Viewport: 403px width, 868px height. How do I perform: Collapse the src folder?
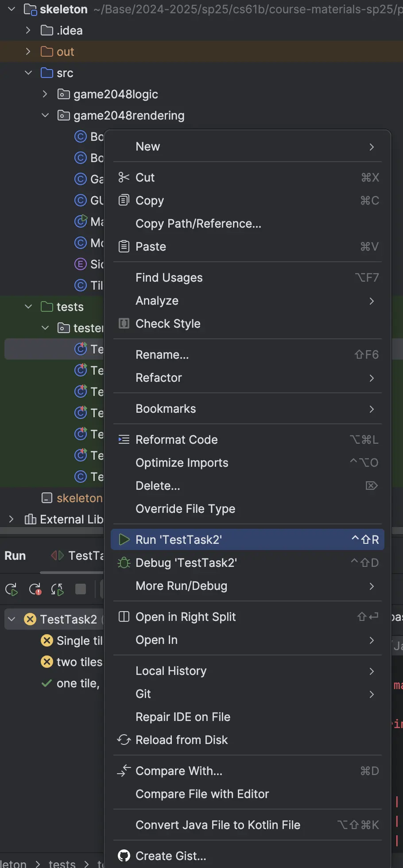[x=28, y=73]
